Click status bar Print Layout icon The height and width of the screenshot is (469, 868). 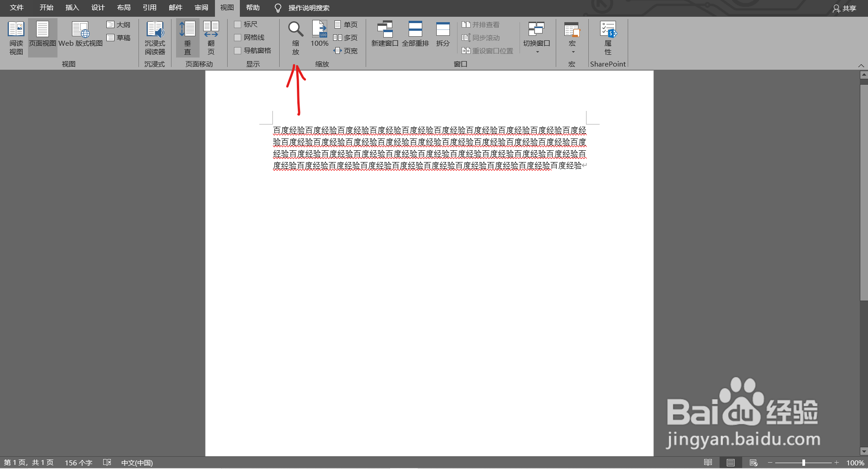[730, 463]
